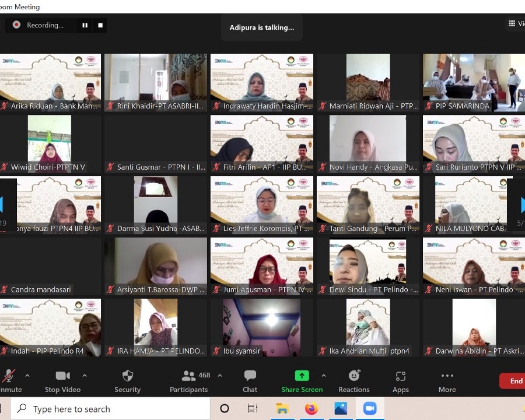Open the More options ellipsis
The image size is (525, 420).
[x=447, y=376]
